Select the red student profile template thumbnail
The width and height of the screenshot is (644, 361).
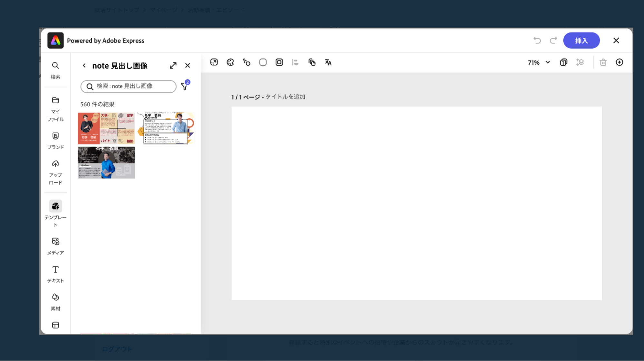106,128
